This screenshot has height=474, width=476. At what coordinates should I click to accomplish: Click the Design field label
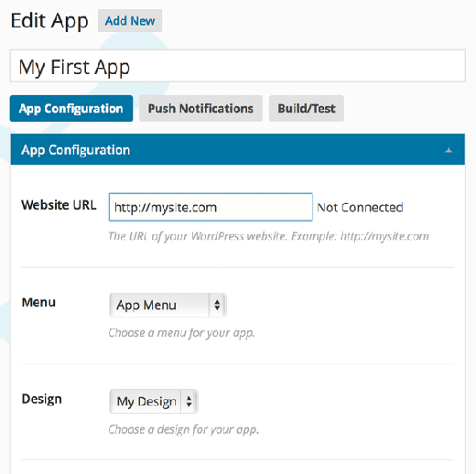[42, 399]
